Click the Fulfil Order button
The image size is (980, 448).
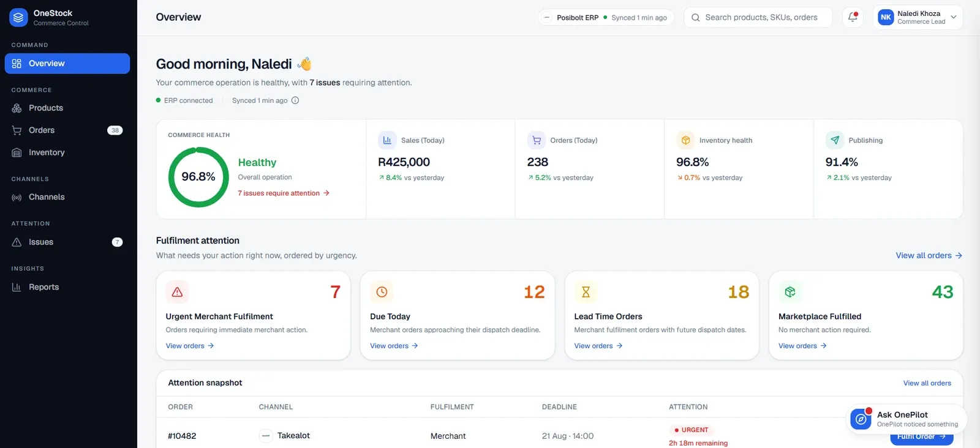(x=922, y=437)
